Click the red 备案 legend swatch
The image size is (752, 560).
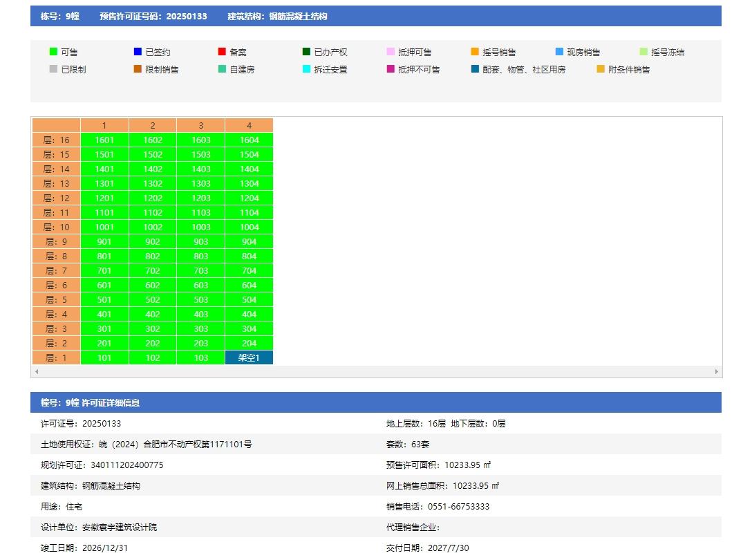(x=222, y=51)
